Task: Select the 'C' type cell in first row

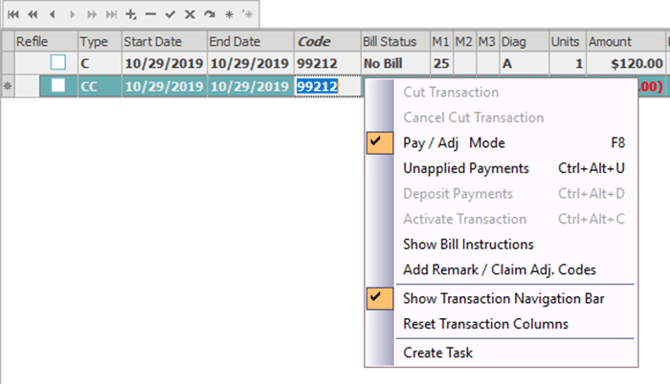Action: (x=100, y=63)
